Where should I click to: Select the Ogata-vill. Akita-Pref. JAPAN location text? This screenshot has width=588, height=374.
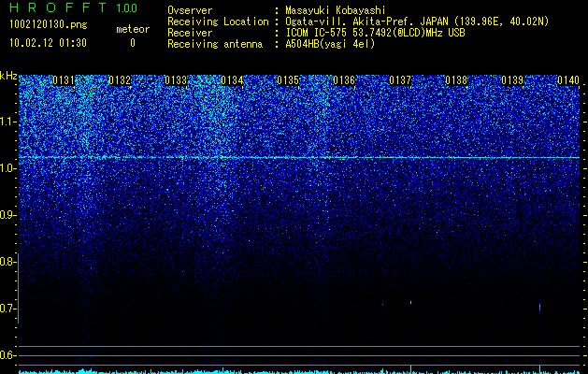pyautogui.click(x=417, y=22)
